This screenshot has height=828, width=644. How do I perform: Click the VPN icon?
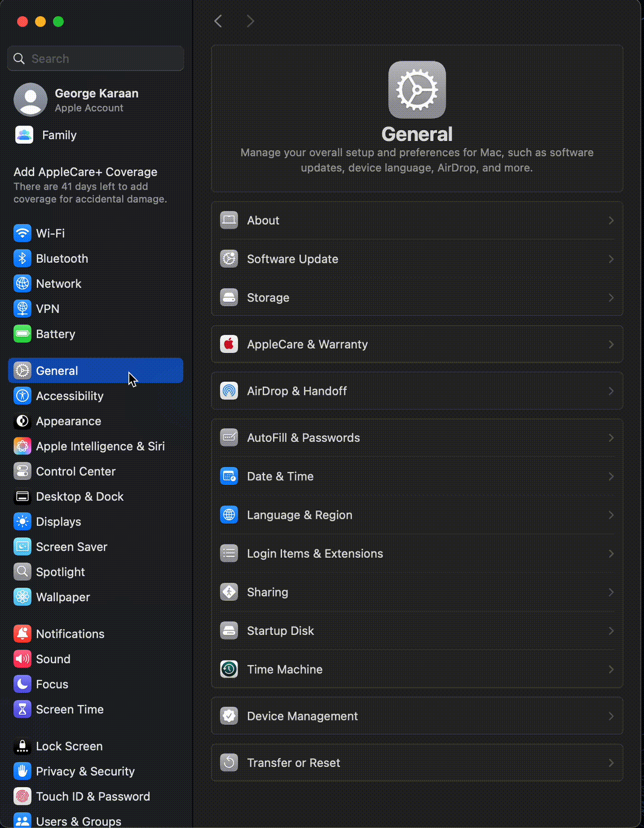(22, 309)
